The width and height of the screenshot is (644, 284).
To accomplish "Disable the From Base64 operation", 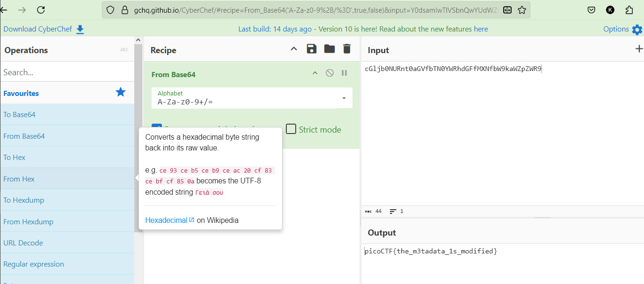I will tap(330, 73).
